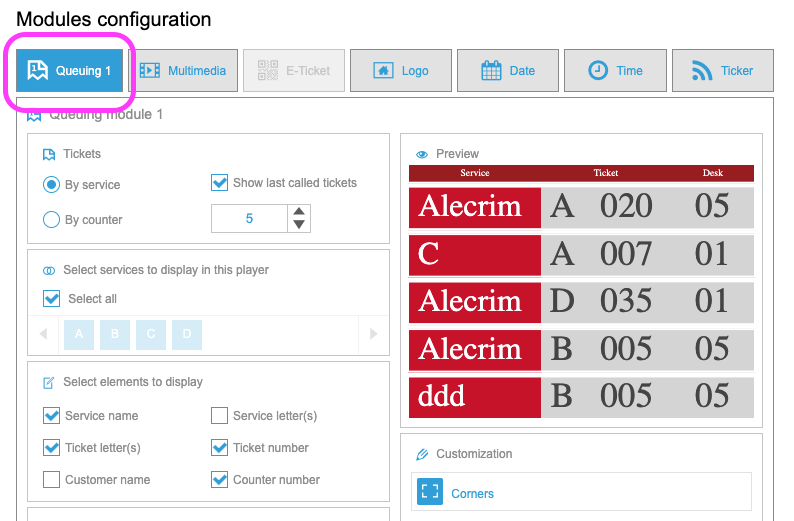Image resolution: width=794 pixels, height=521 pixels.
Task: Enable the Customer name checkbox
Action: pos(52,480)
